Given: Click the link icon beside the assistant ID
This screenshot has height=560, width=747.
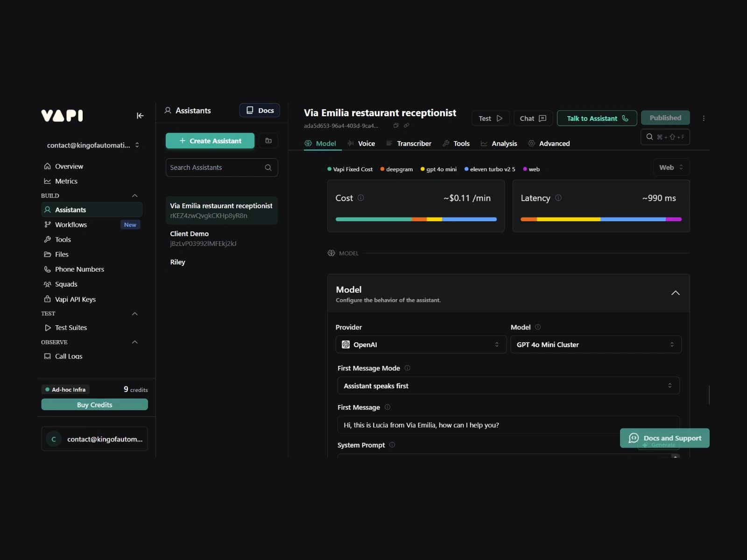Looking at the screenshot, I should pos(406,126).
